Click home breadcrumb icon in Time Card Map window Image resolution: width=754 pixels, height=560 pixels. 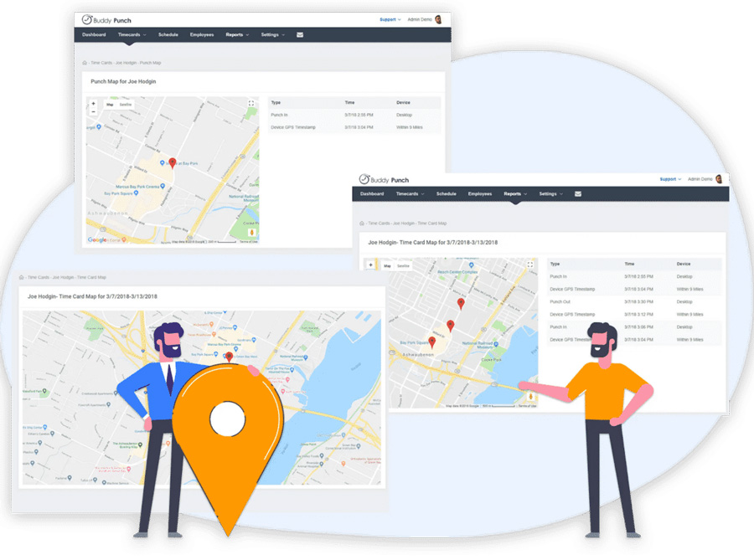click(362, 223)
